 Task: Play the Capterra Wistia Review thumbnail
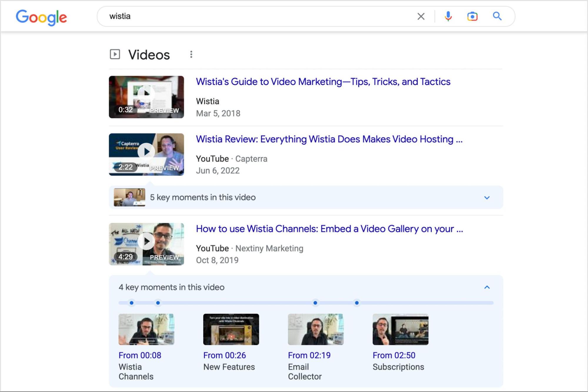(x=146, y=154)
